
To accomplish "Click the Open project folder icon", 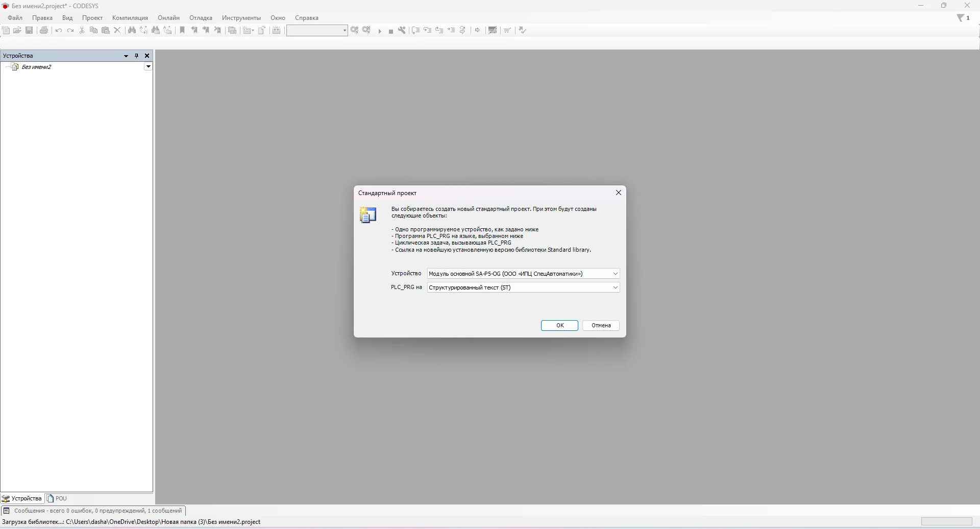I will coord(17,31).
